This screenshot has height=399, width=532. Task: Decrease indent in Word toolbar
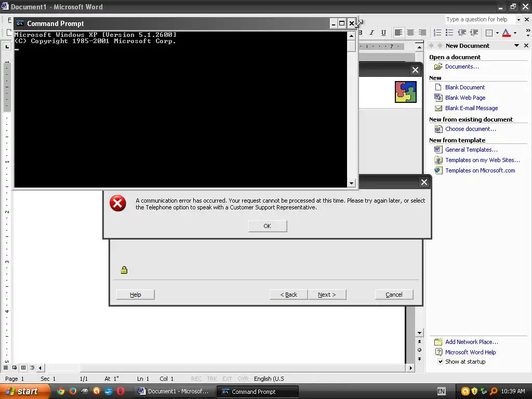[462, 33]
